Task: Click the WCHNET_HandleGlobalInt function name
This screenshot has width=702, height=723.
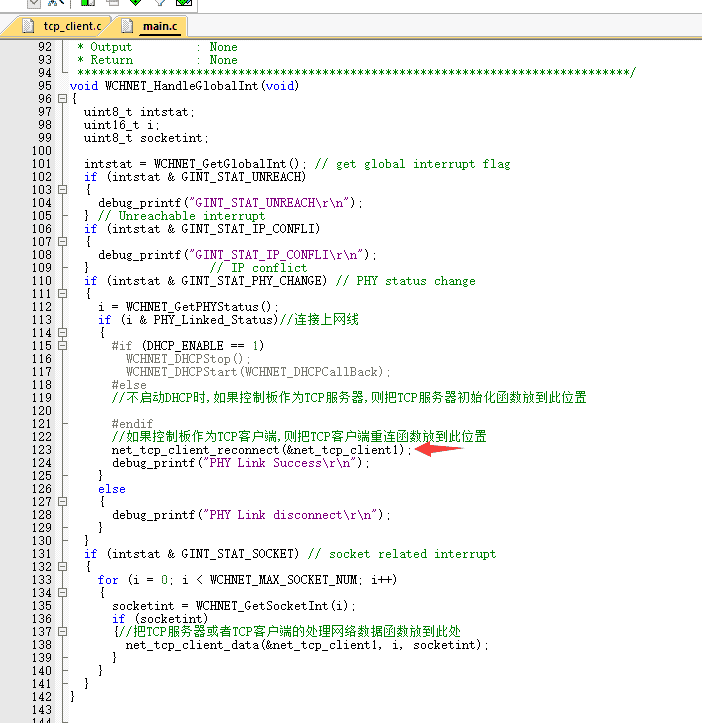Action: [181, 86]
